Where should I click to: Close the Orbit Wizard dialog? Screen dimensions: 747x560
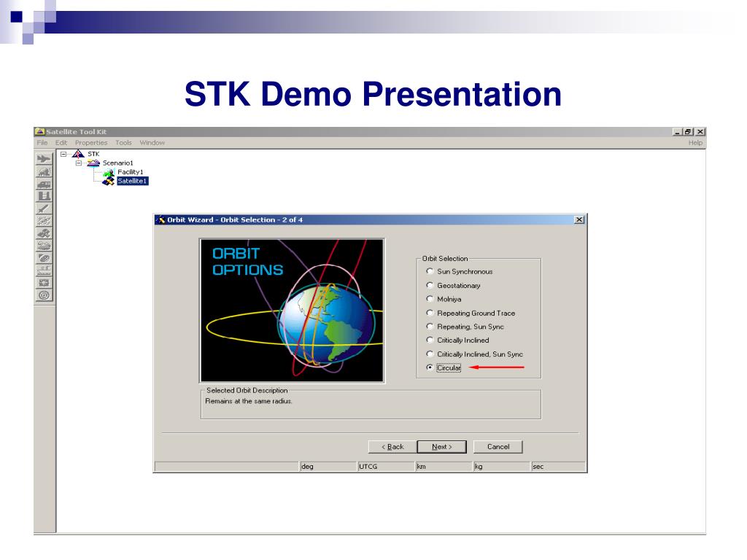[x=579, y=219]
